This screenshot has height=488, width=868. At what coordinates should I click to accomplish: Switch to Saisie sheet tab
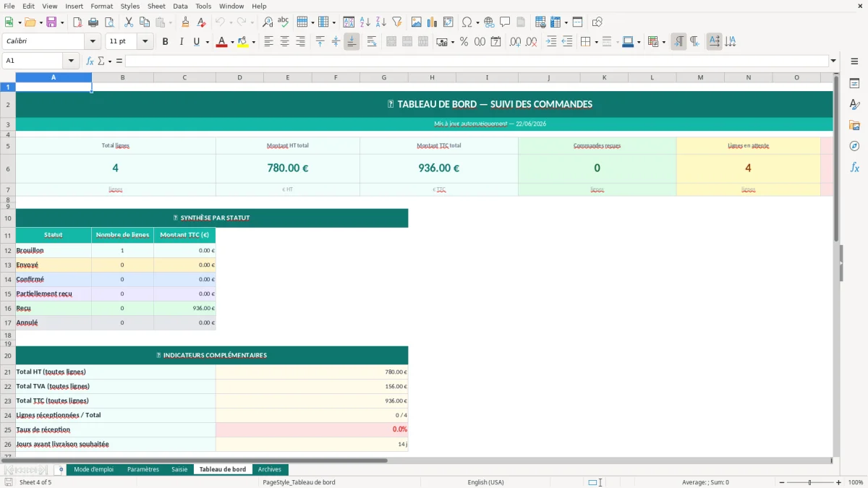pos(179,469)
